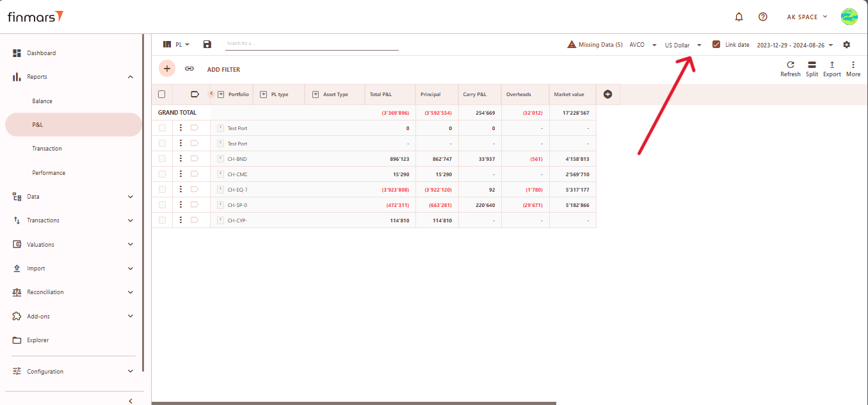This screenshot has width=868, height=405.
Task: Click the notifications bell icon
Action: [x=739, y=17]
